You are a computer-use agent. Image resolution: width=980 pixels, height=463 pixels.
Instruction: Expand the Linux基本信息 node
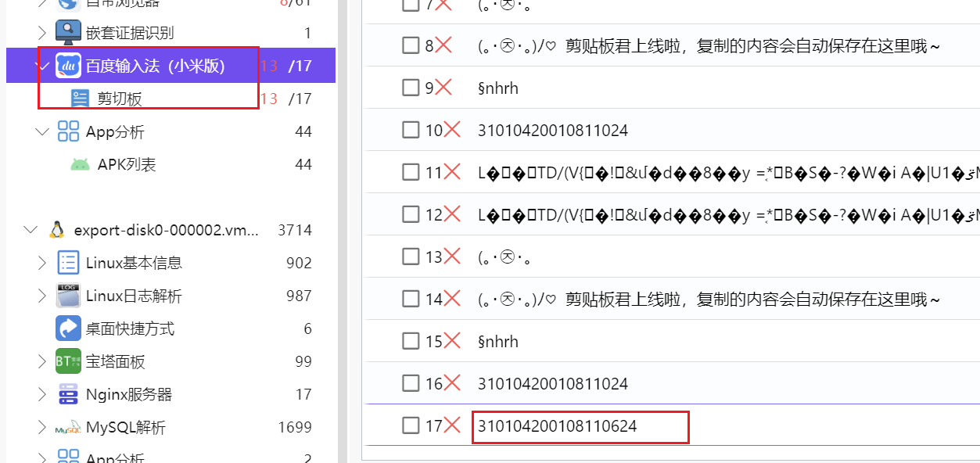pyautogui.click(x=42, y=263)
